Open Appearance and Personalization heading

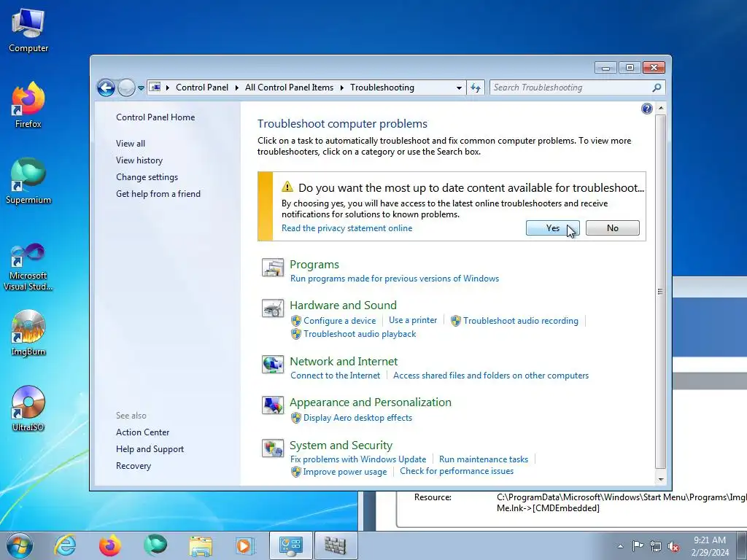click(x=370, y=402)
